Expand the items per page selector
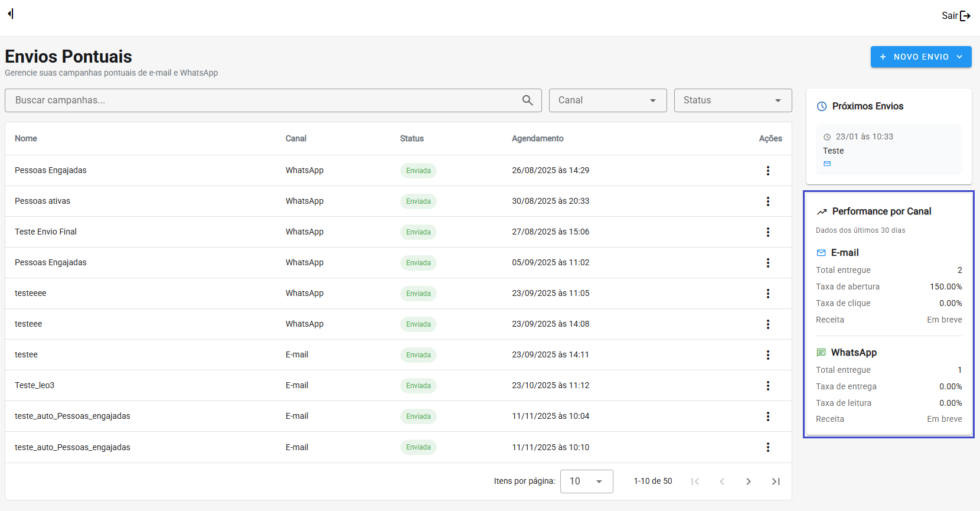The height and width of the screenshot is (511, 980). (586, 481)
